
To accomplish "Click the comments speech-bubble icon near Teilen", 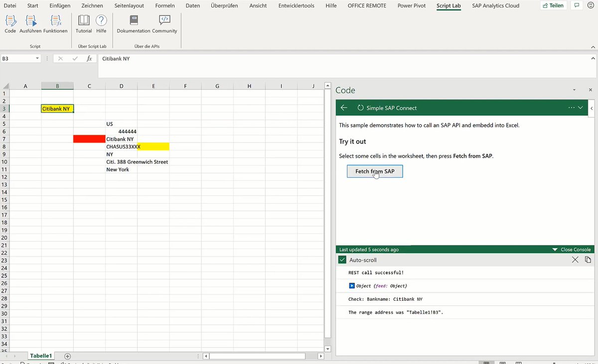I will coord(577,5).
